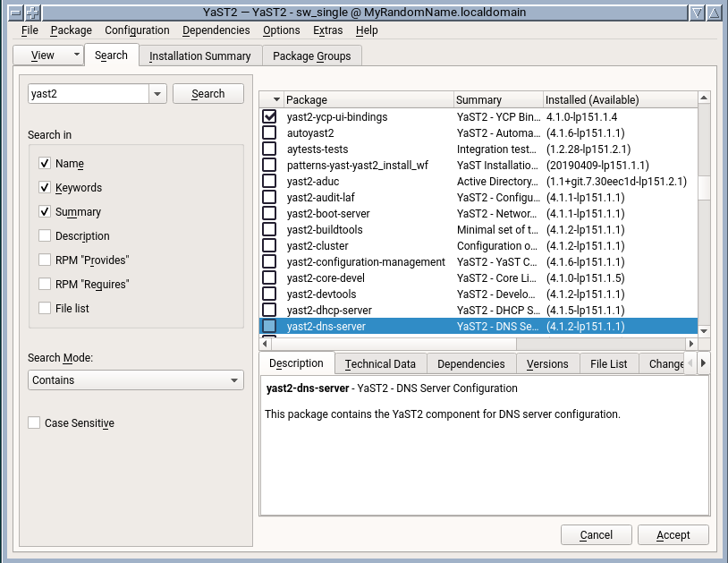Click the horizontal scrollbar of package list
Image resolution: width=728 pixels, height=563 pixels.
tap(393, 344)
